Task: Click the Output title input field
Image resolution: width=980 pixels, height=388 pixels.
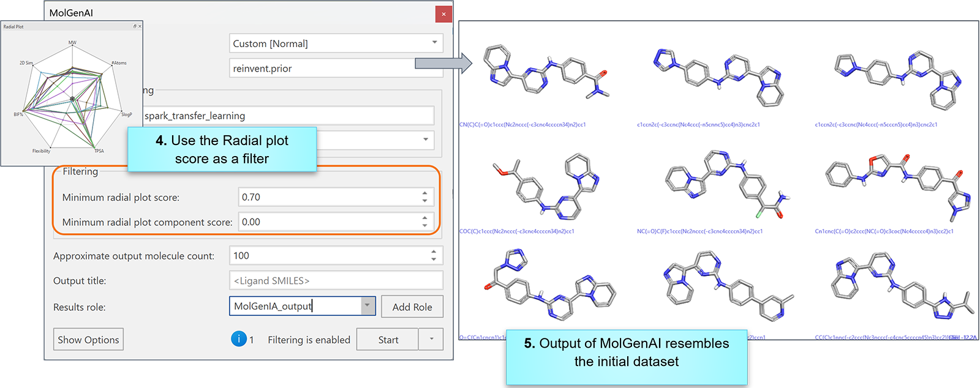Action: pos(336,281)
